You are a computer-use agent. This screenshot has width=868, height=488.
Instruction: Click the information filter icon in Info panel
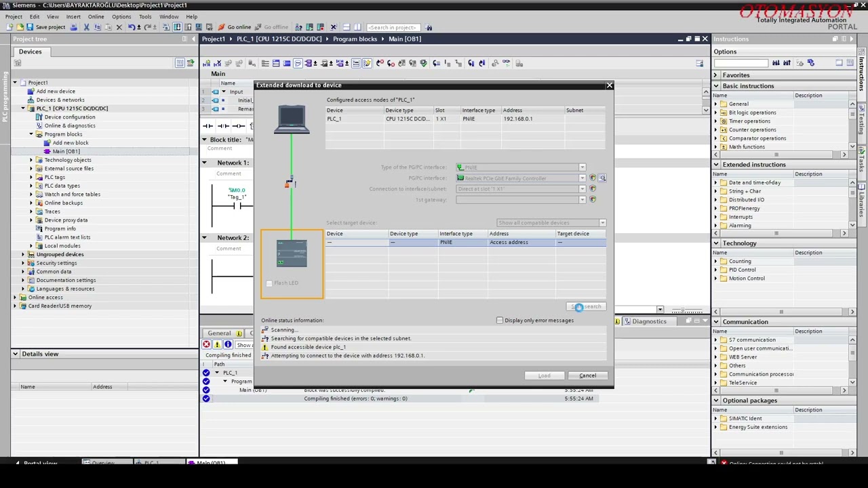tap(228, 344)
